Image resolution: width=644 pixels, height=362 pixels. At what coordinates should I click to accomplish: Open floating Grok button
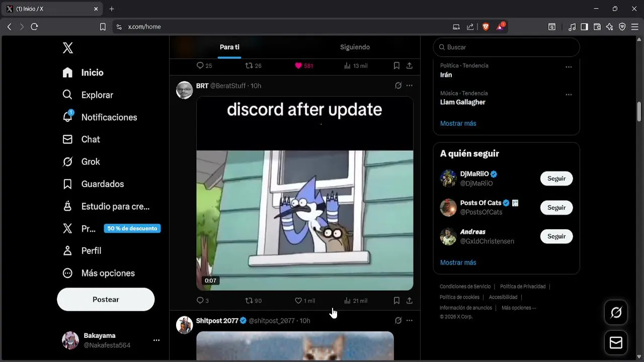(616, 313)
